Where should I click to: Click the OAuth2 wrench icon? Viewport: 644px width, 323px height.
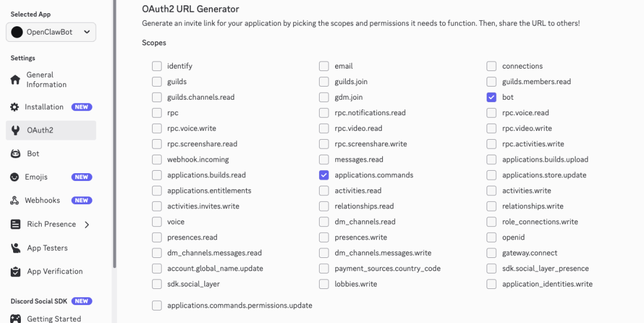[x=16, y=130]
